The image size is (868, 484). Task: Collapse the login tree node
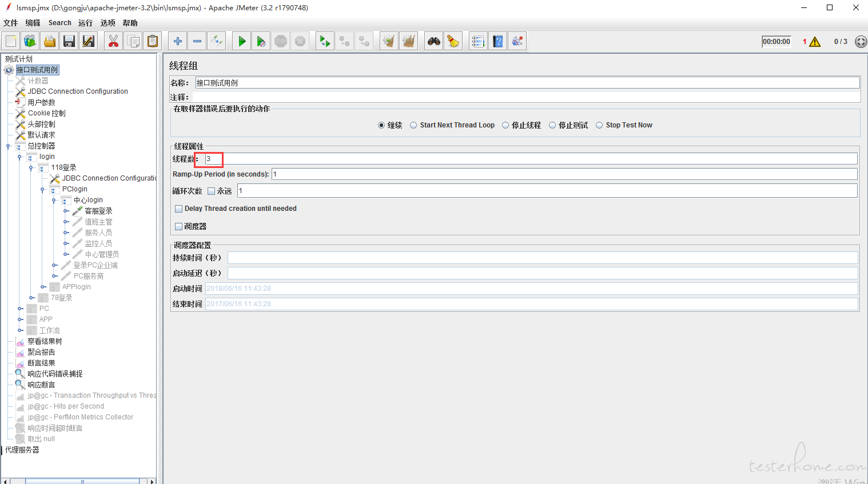click(20, 157)
